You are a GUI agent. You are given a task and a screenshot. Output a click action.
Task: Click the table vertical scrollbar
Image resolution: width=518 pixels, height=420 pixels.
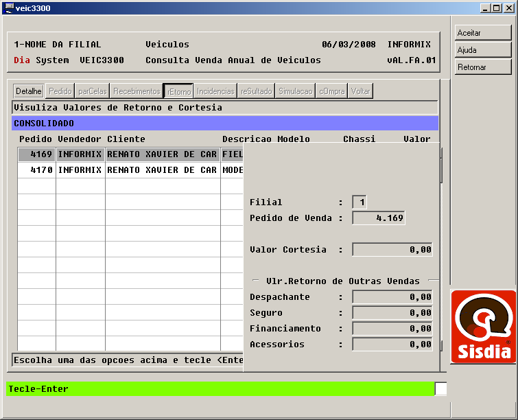(x=441, y=250)
